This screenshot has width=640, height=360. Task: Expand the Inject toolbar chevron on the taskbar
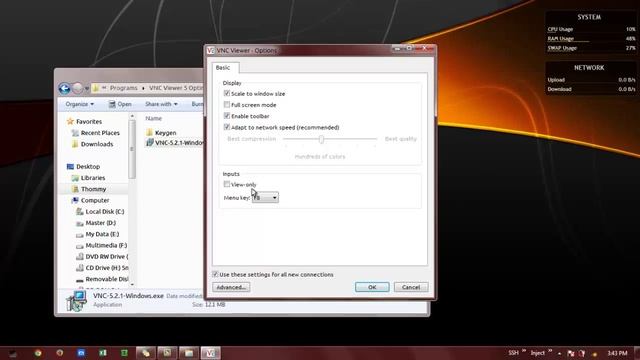(x=550, y=351)
